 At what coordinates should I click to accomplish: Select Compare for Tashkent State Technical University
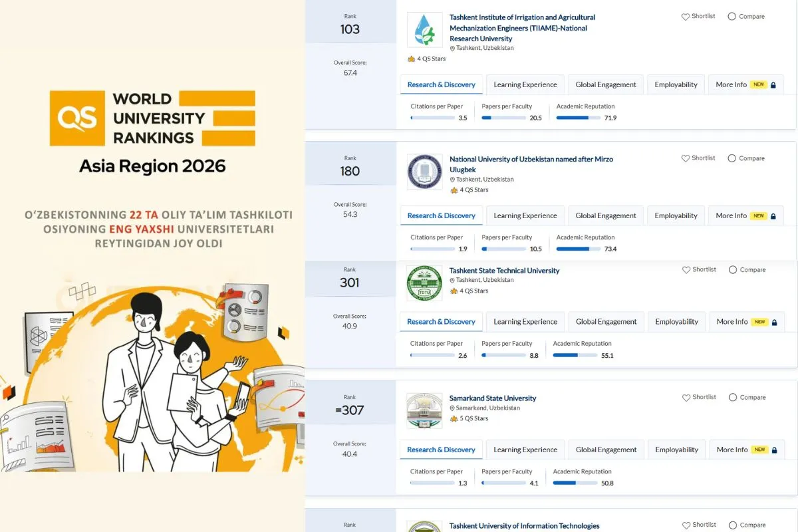[733, 270]
